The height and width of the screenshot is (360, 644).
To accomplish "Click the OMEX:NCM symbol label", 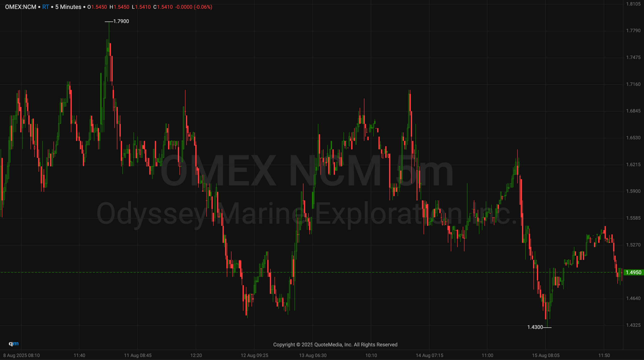I will coord(21,7).
